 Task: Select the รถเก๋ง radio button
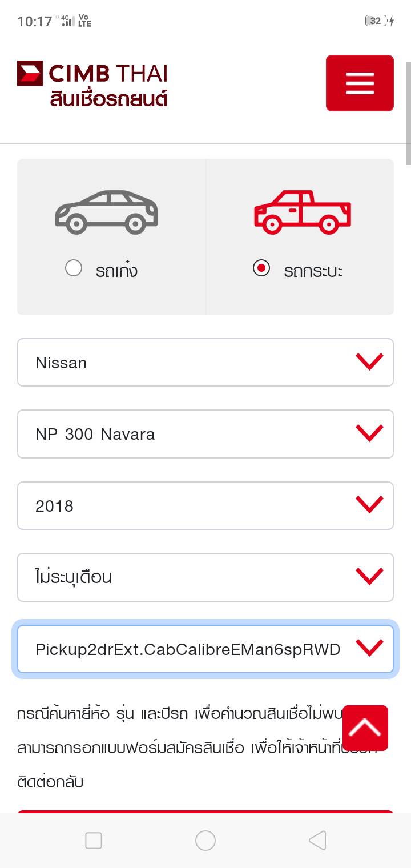click(x=74, y=268)
